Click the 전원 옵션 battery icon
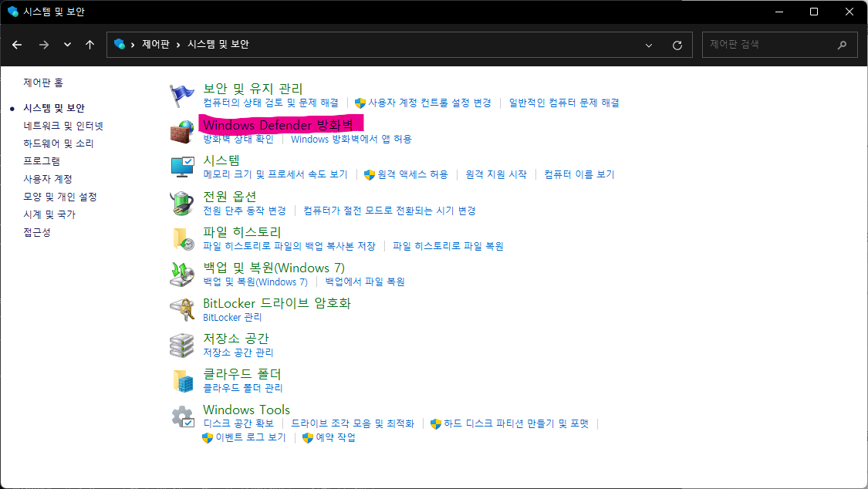 pos(181,203)
